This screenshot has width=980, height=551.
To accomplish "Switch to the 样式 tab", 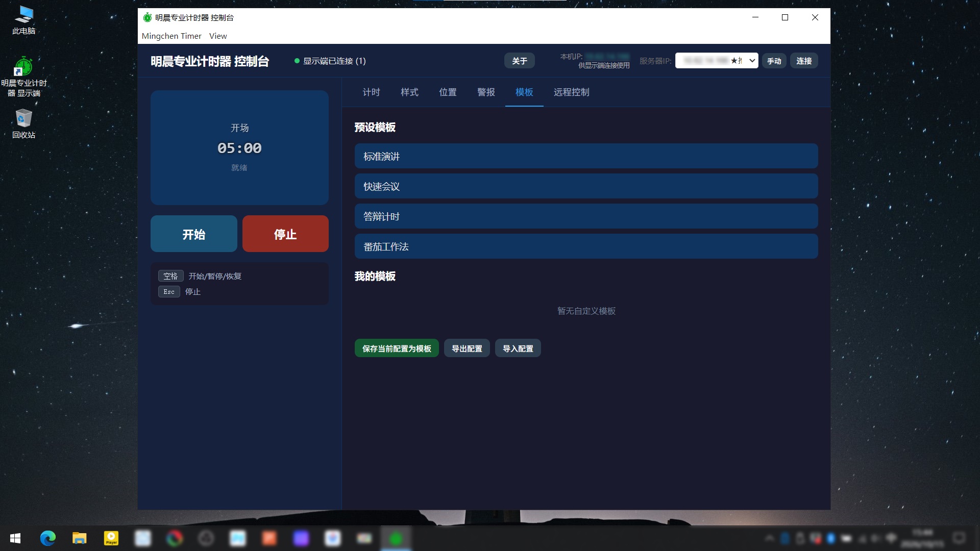I will point(409,92).
